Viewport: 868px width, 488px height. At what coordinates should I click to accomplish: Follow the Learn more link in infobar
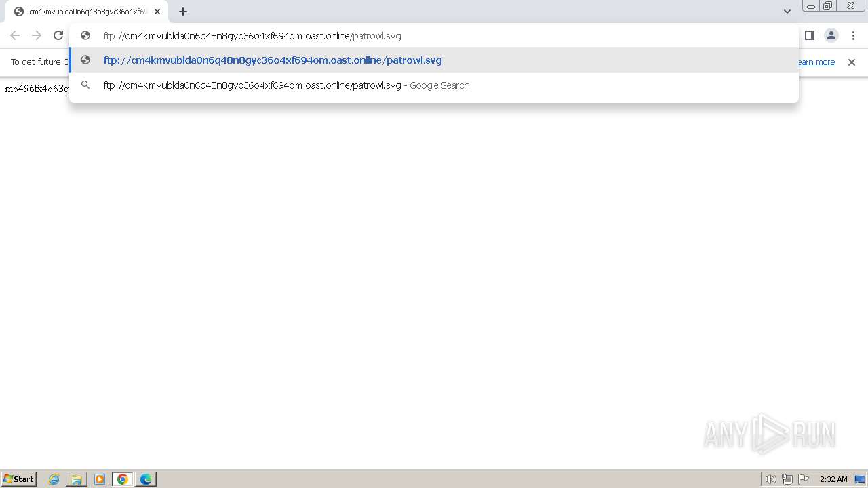pyautogui.click(x=816, y=62)
